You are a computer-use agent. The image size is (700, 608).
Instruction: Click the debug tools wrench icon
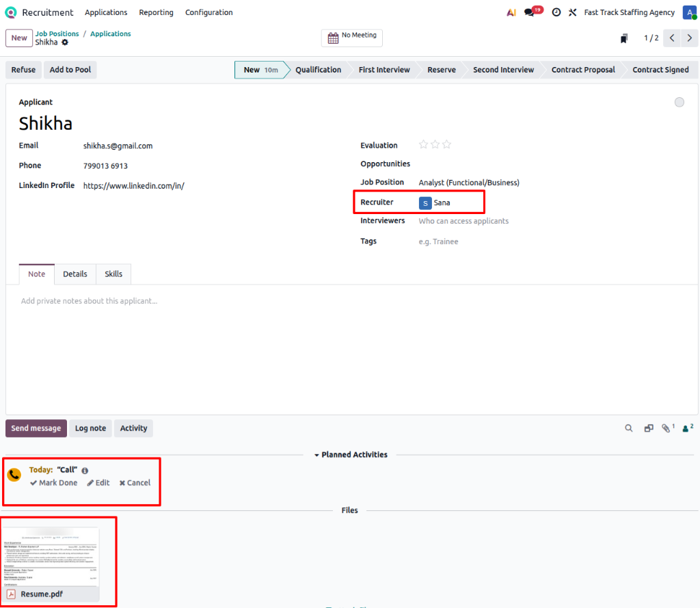[573, 12]
